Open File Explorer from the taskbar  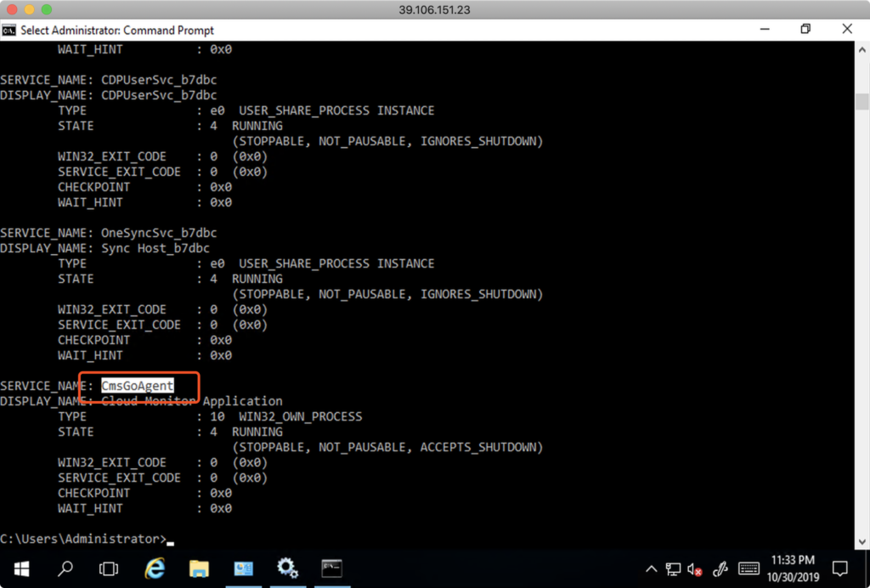coord(199,568)
